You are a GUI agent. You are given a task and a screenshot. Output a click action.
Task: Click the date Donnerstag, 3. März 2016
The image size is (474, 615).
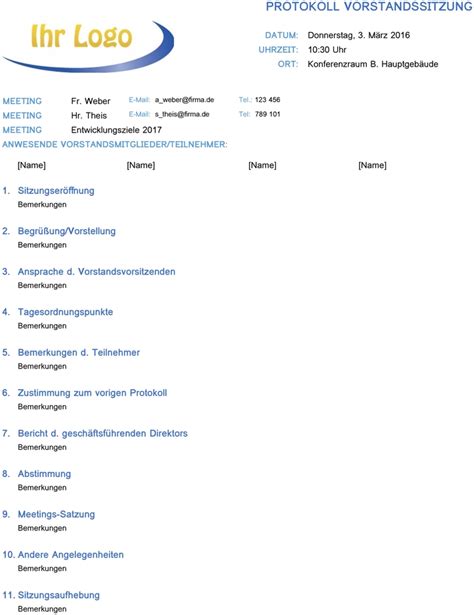tap(359, 35)
